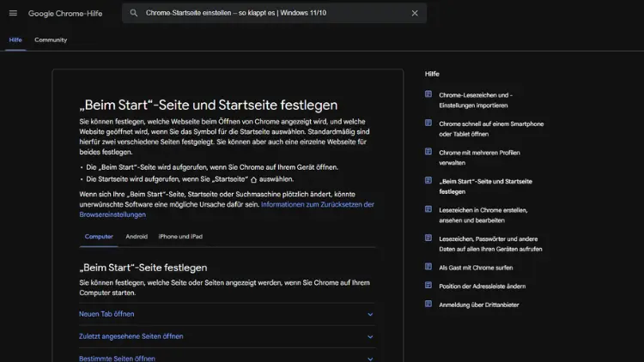Click article icon beside Chrome mit mehreren Profilen
644x362 pixels.
428,152
